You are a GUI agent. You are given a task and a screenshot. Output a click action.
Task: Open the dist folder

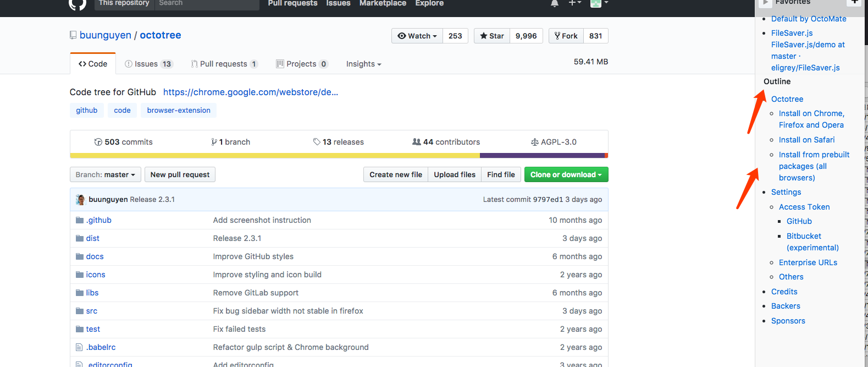tap(92, 238)
